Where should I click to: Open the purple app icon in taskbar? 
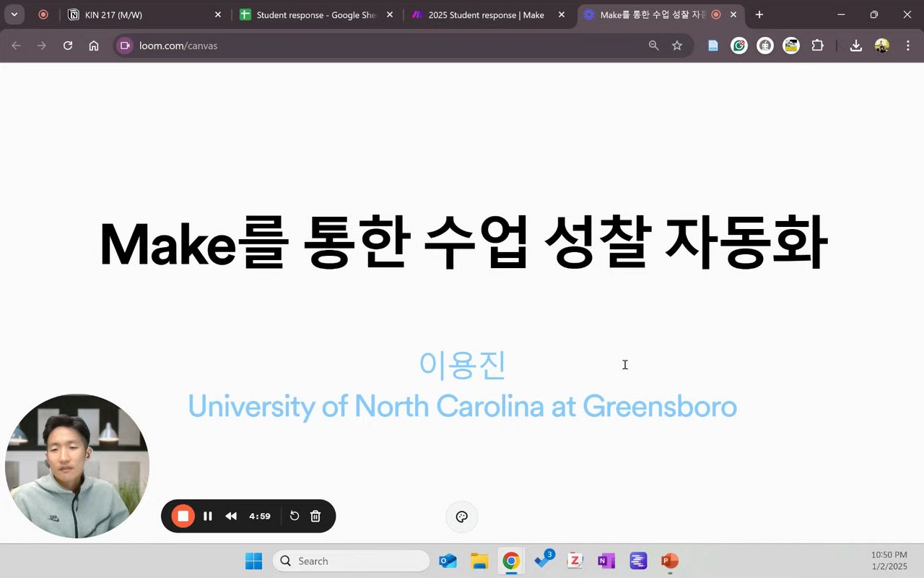[638, 561]
